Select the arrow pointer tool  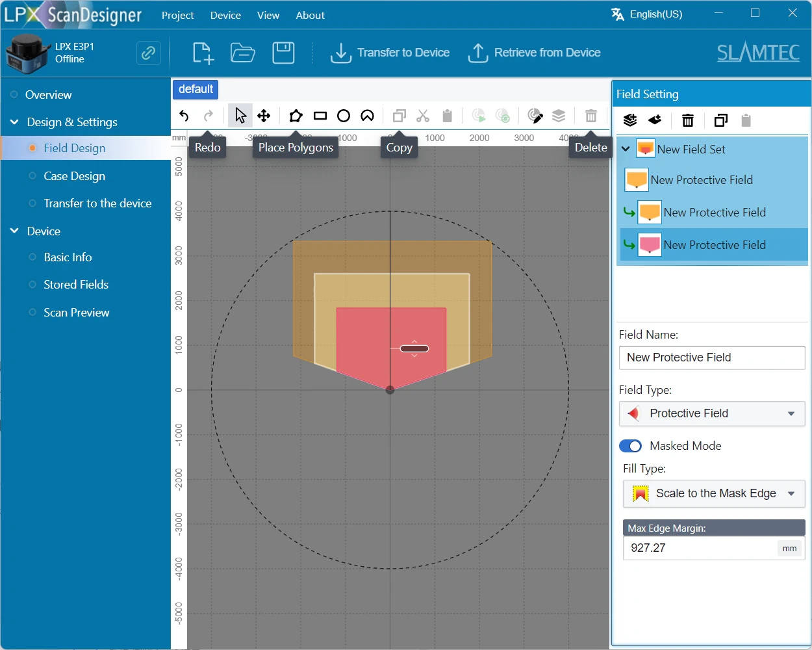click(x=240, y=116)
